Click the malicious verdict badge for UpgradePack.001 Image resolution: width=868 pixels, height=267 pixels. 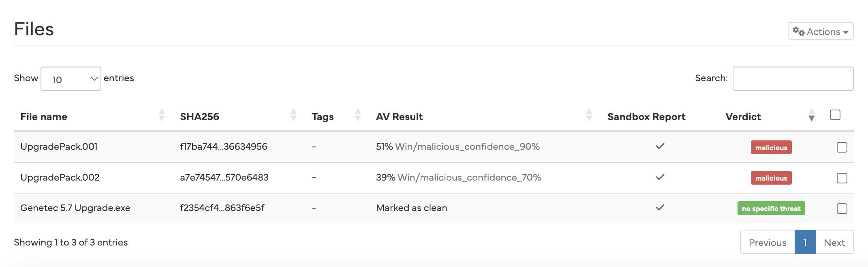click(x=771, y=147)
